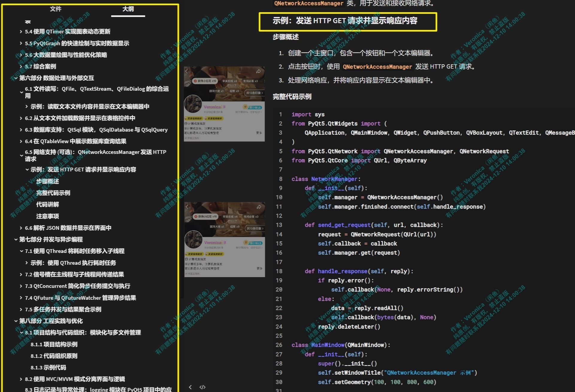
Task: Click back arrow in upper profile image
Action: (x=187, y=71)
